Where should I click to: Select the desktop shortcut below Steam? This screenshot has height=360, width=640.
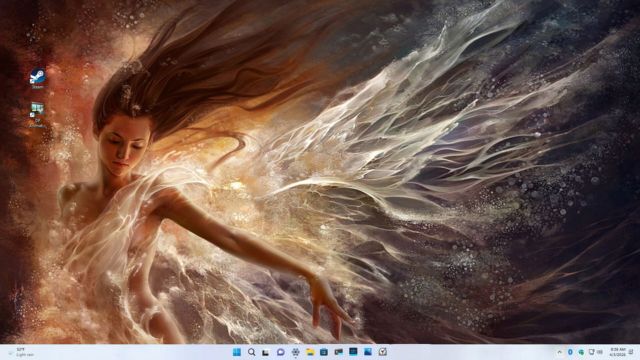[x=38, y=115]
